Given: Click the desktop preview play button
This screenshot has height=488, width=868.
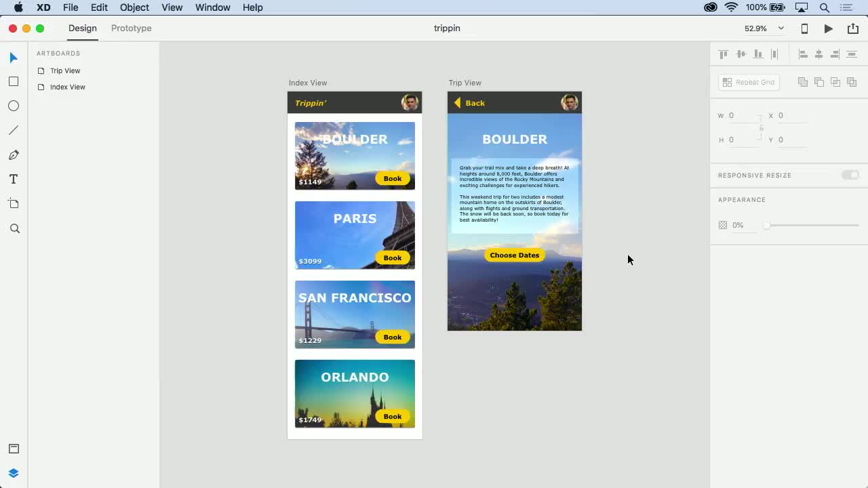Looking at the screenshot, I should [828, 28].
